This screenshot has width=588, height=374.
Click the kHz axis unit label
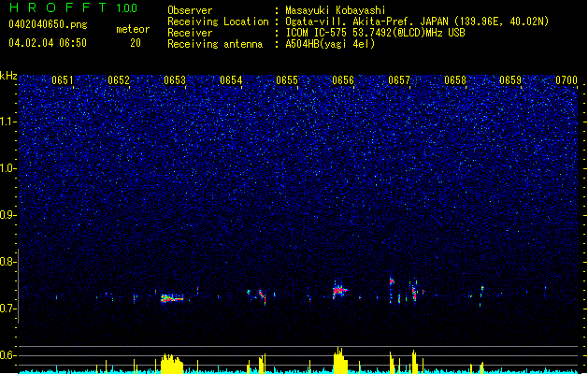click(8, 76)
